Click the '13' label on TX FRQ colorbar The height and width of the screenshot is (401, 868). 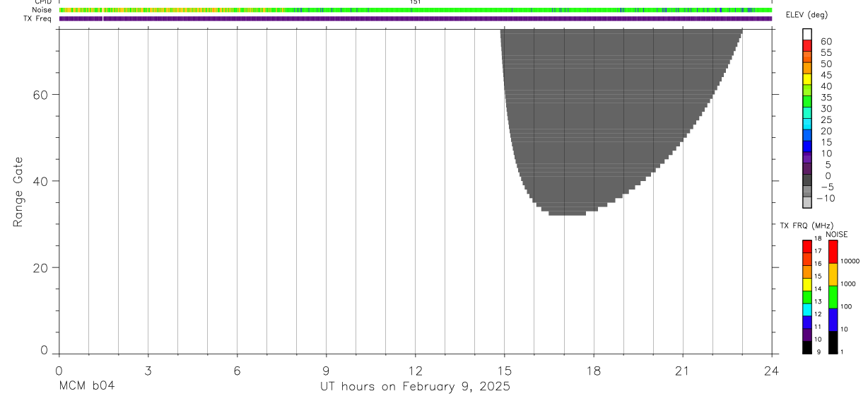click(818, 301)
